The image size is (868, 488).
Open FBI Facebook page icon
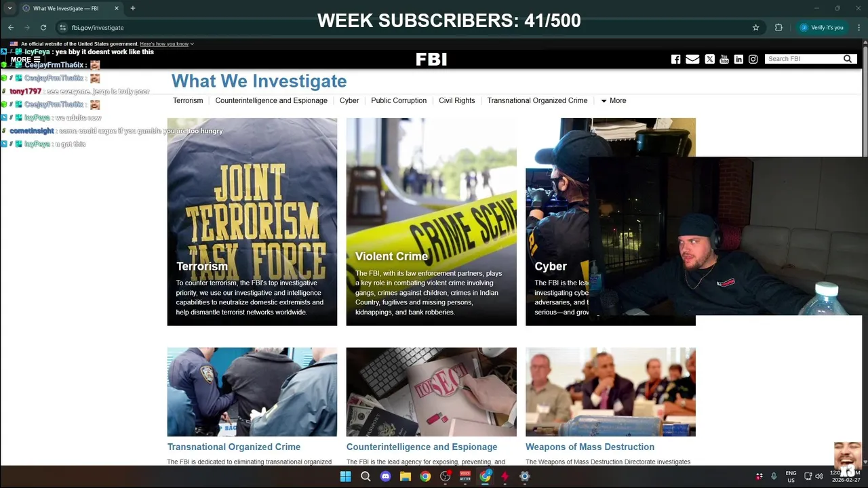[675, 59]
